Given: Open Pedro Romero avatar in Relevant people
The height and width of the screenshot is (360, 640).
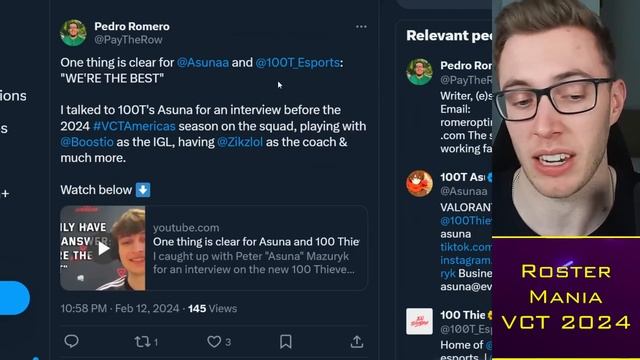Looking at the screenshot, I should click(419, 72).
